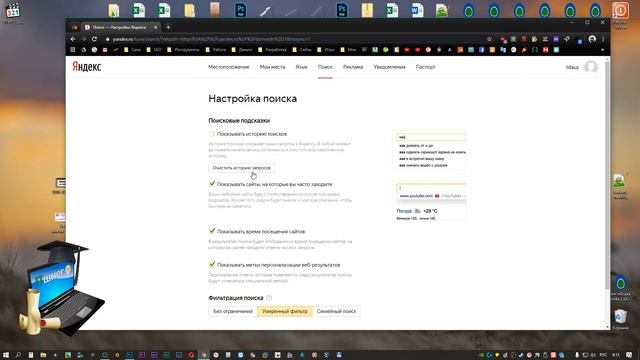Open the user avatar next to the account name

(591, 67)
